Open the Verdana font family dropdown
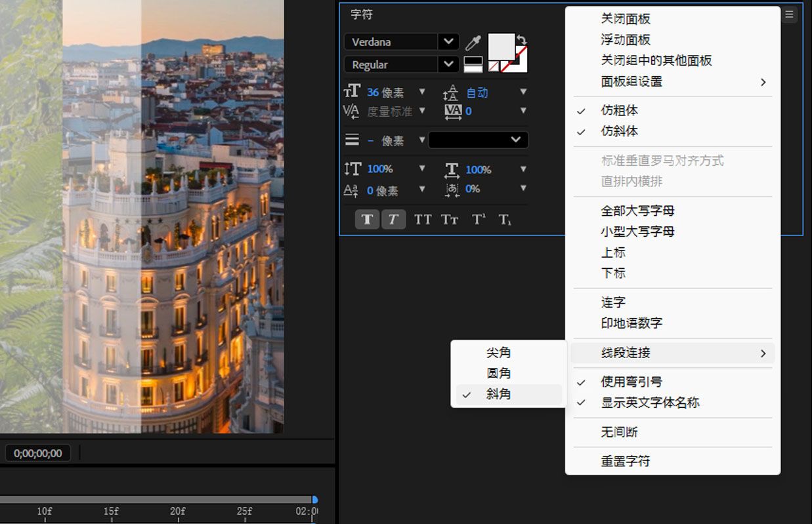812x524 pixels. pyautogui.click(x=448, y=41)
